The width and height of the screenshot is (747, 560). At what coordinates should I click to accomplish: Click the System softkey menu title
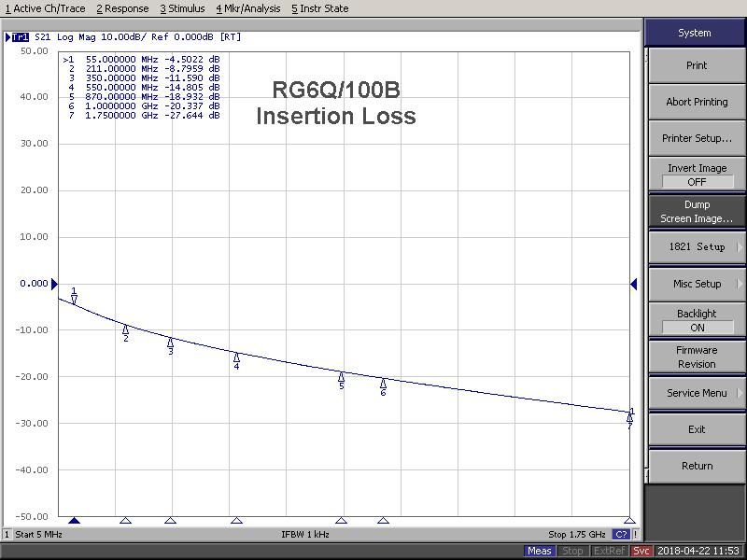coord(695,33)
